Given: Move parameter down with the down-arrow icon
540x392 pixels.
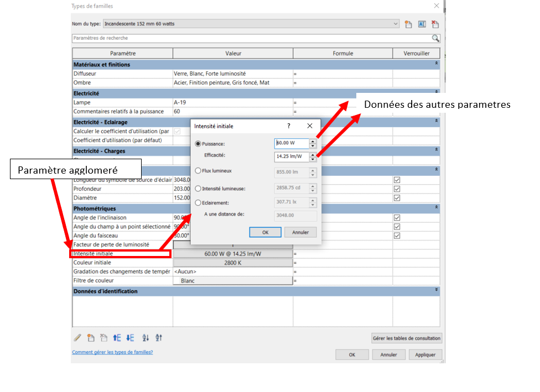Looking at the screenshot, I should coord(130,338).
